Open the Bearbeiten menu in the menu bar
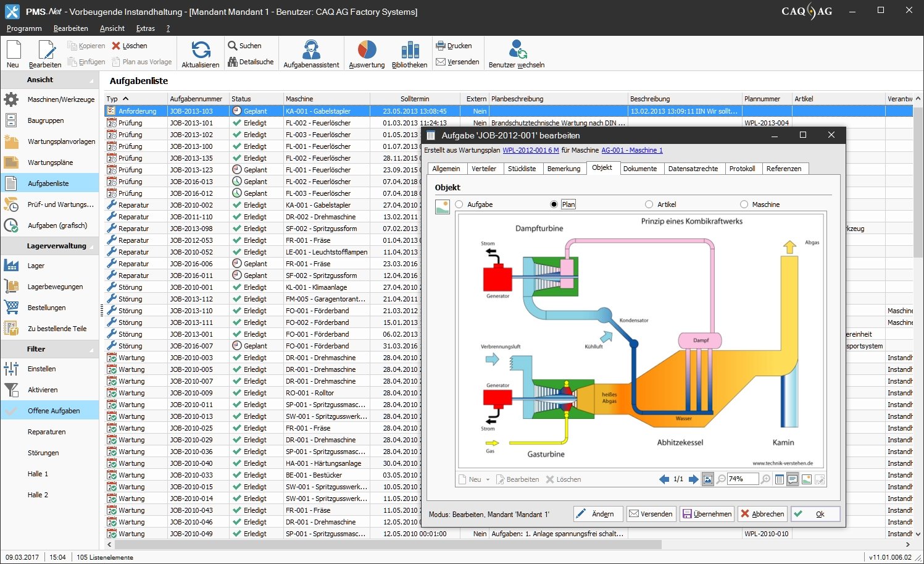 pos(71,28)
